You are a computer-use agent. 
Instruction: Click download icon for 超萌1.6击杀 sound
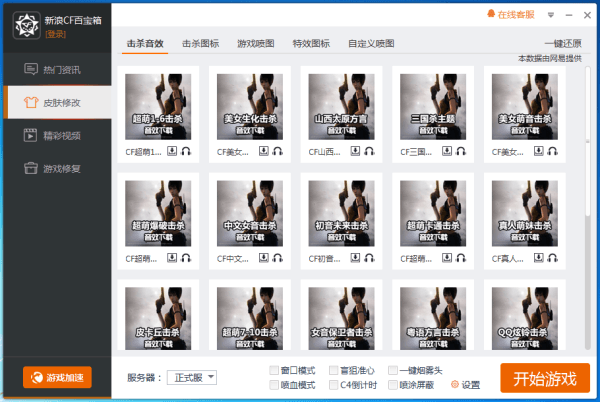click(171, 152)
